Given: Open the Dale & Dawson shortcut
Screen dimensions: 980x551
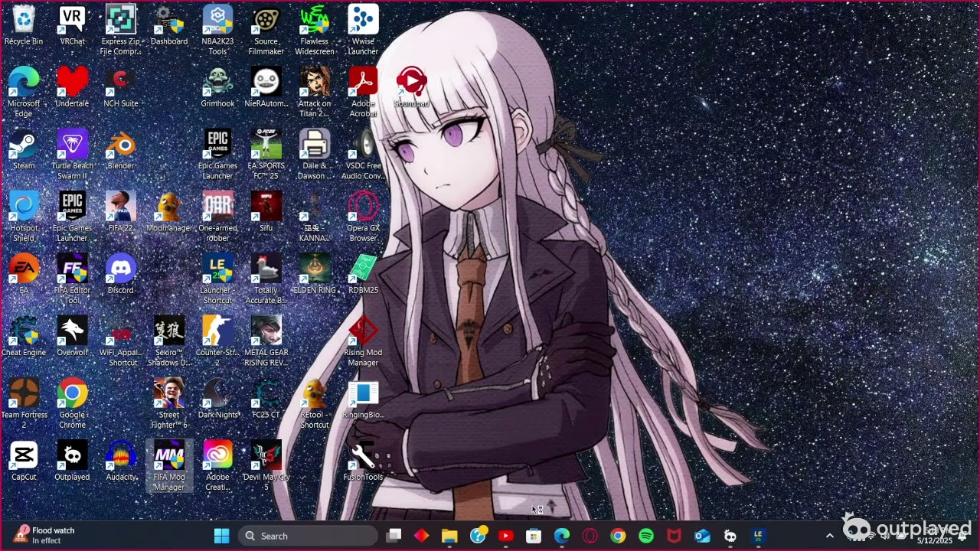Looking at the screenshot, I should (x=315, y=155).
